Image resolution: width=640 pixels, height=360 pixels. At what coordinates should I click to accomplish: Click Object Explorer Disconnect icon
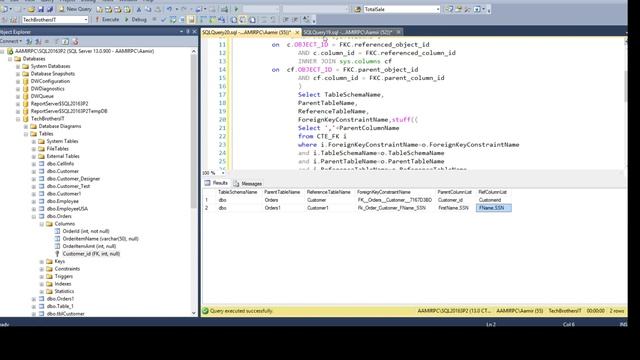[x=38, y=41]
